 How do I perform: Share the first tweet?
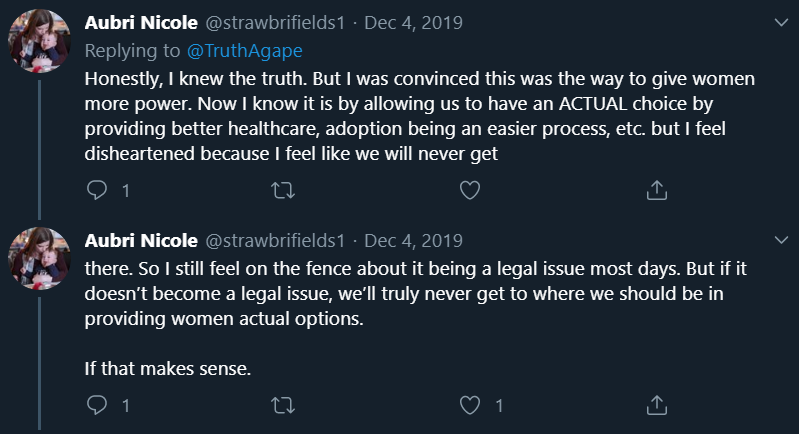[657, 189]
